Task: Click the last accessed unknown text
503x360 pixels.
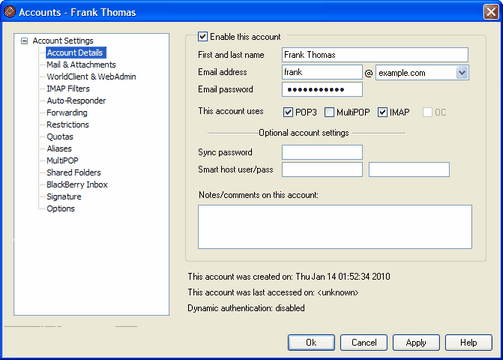Action: [x=273, y=292]
